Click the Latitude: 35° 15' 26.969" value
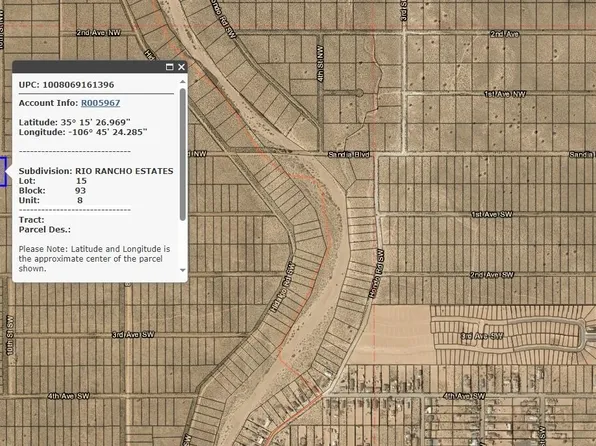Screen dimensions: 596x446 coord(74,122)
